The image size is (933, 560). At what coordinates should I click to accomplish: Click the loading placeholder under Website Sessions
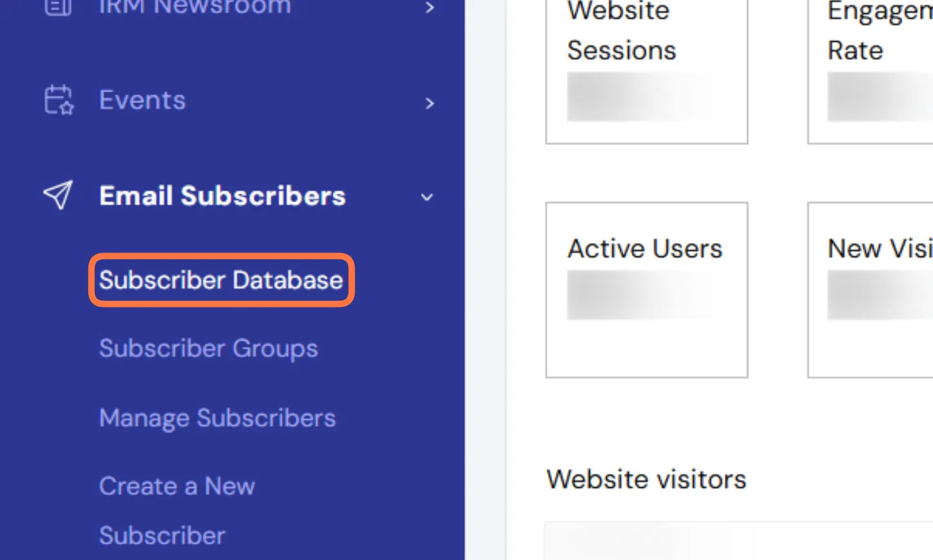[646, 97]
